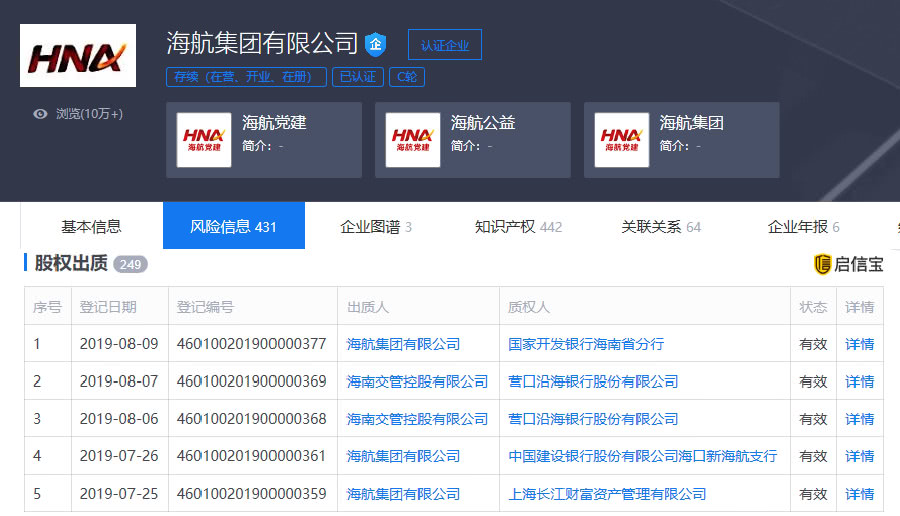This screenshot has height=516, width=900.
Task: Switch to the 知识产权 442 tab
Action: click(518, 226)
